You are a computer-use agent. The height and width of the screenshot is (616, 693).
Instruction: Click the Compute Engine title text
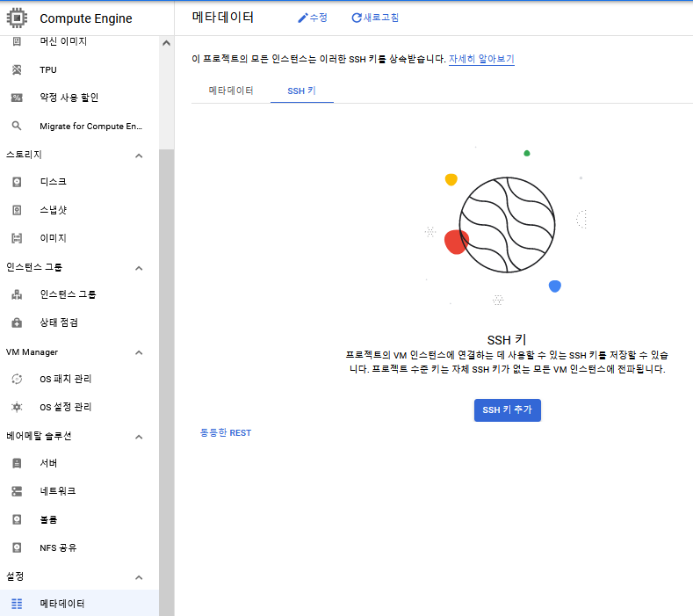pyautogui.click(x=86, y=18)
